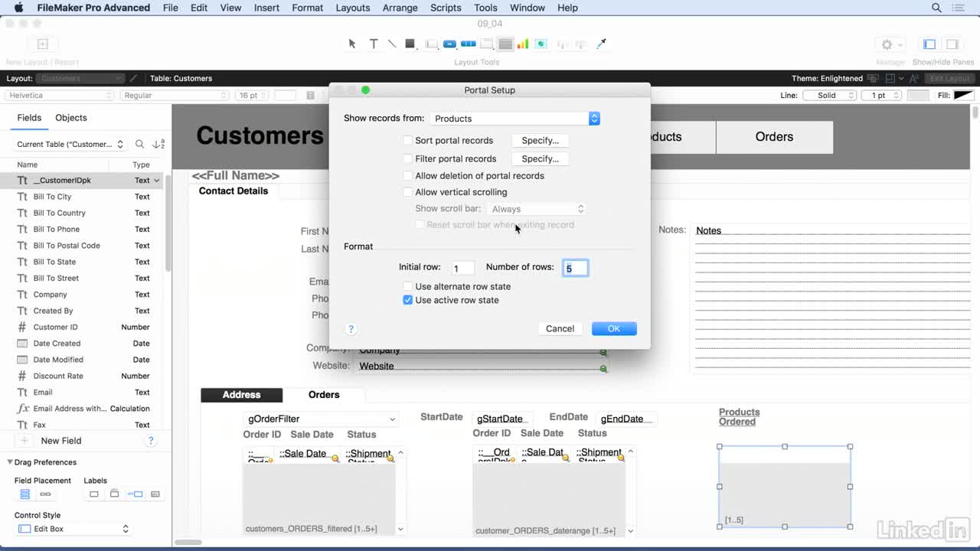The height and width of the screenshot is (551, 980).
Task: Cancel the Portal Setup dialog
Action: [560, 329]
